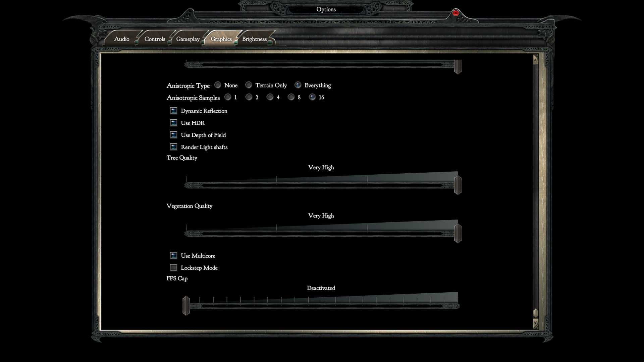Select None for Anistropic Type
The width and height of the screenshot is (644, 362).
(218, 85)
